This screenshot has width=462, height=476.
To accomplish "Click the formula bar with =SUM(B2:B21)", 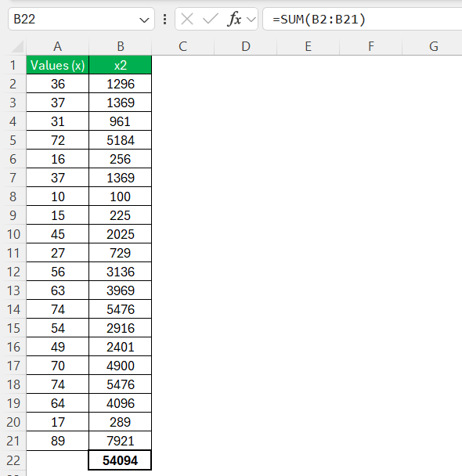I will click(x=362, y=19).
